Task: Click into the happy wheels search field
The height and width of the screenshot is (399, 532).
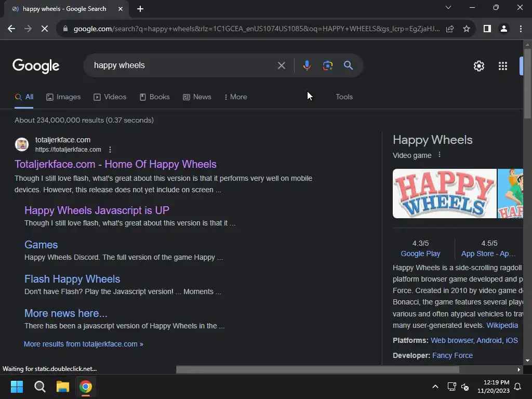Action: [x=183, y=65]
